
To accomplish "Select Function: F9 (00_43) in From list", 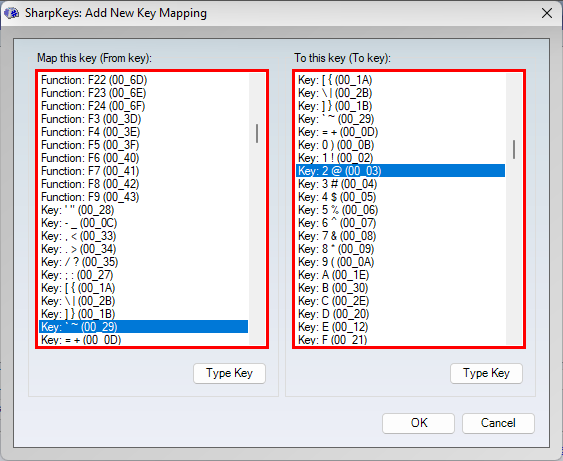I will (143, 197).
